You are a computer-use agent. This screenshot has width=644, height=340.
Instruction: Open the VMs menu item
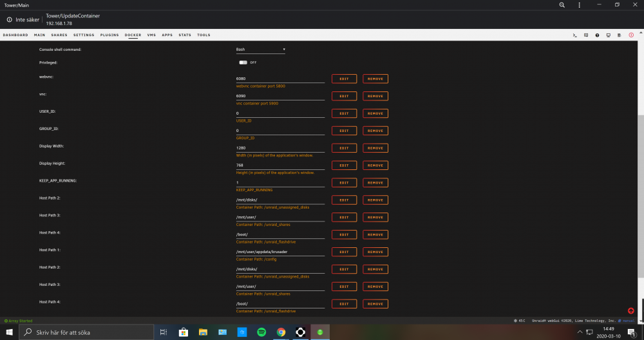(151, 35)
